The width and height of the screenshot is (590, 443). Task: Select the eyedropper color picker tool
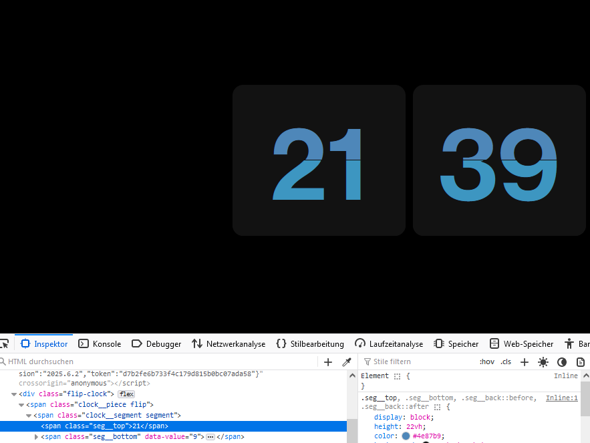coord(347,362)
